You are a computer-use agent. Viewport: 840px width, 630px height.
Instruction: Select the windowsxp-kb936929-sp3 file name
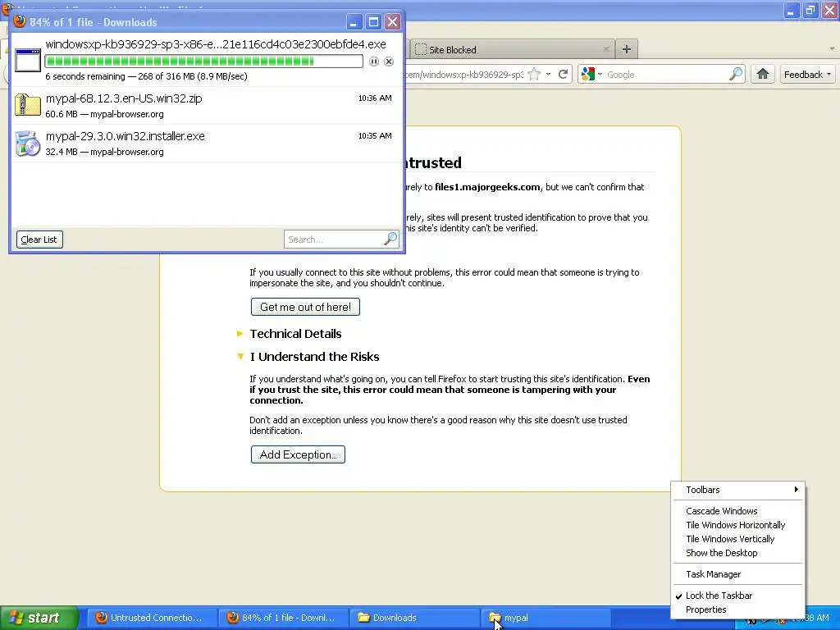coord(216,44)
